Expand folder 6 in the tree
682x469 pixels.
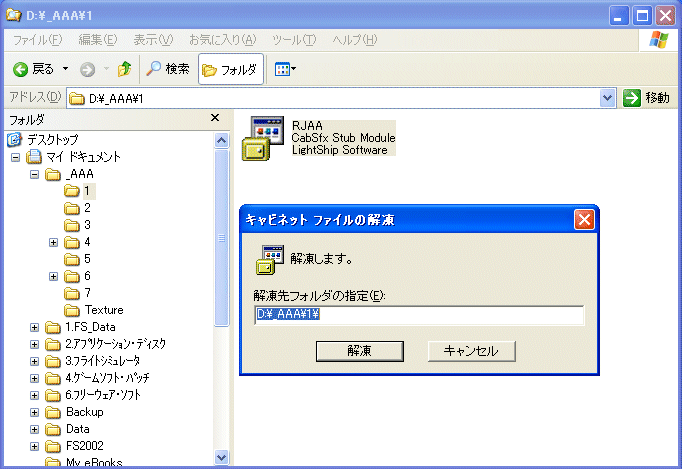(53, 276)
